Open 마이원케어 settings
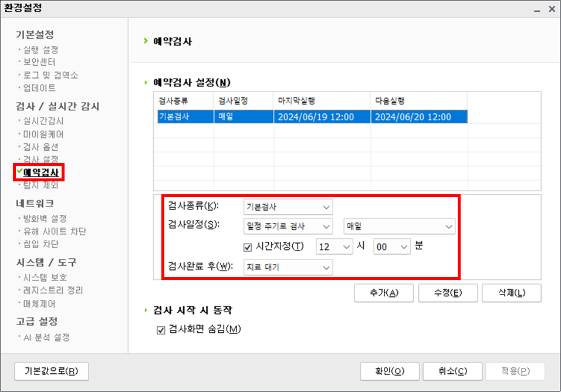 tap(43, 134)
